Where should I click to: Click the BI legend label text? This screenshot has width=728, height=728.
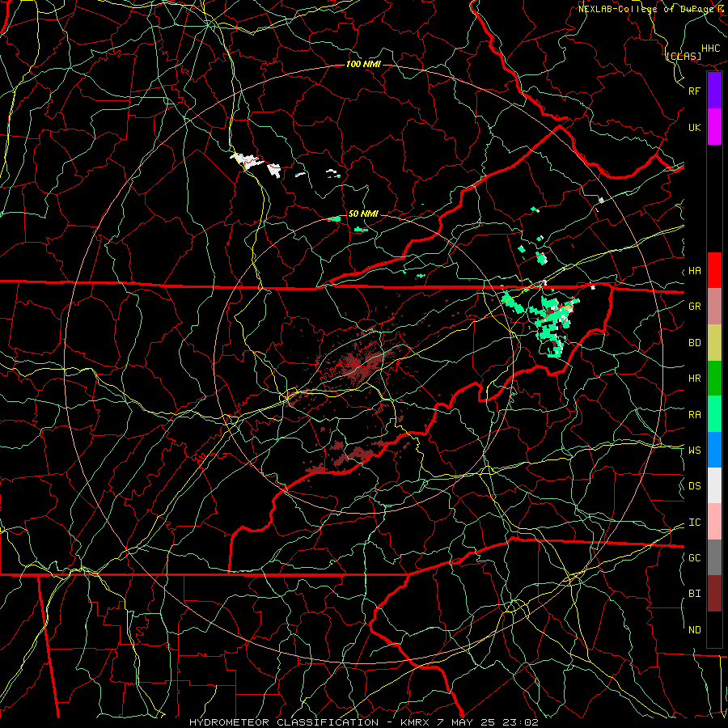click(695, 594)
